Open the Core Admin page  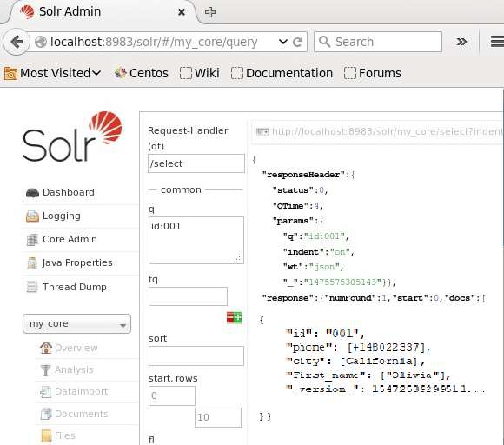coord(70,239)
